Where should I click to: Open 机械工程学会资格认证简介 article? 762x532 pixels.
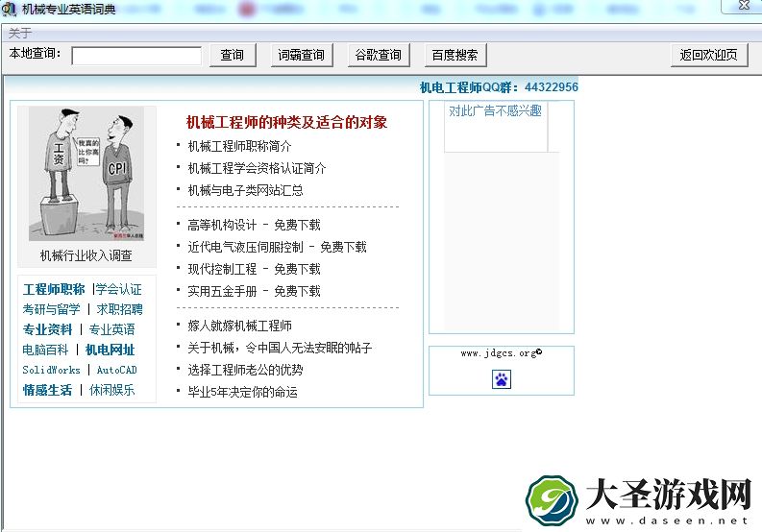coord(257,168)
